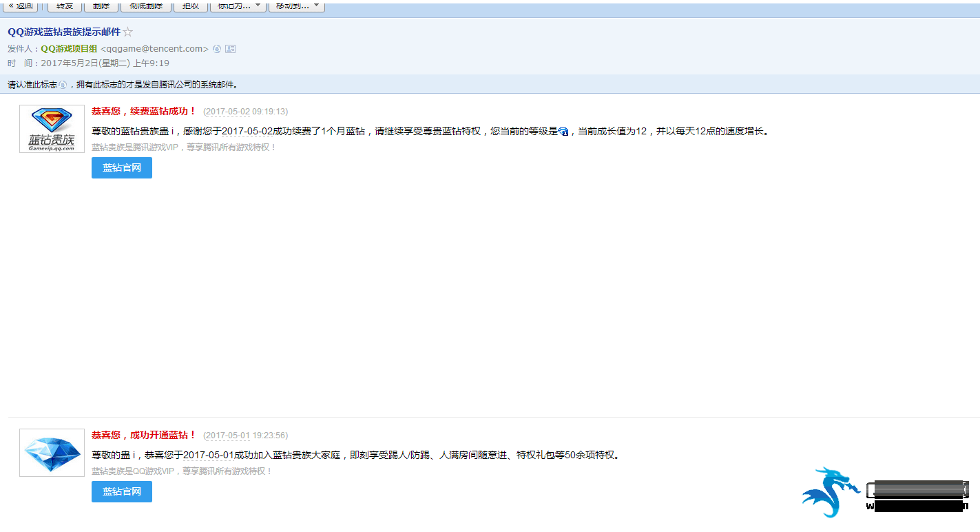Click the verification badge icon in the notice bar
This screenshot has height=532, width=980.
[x=63, y=85]
